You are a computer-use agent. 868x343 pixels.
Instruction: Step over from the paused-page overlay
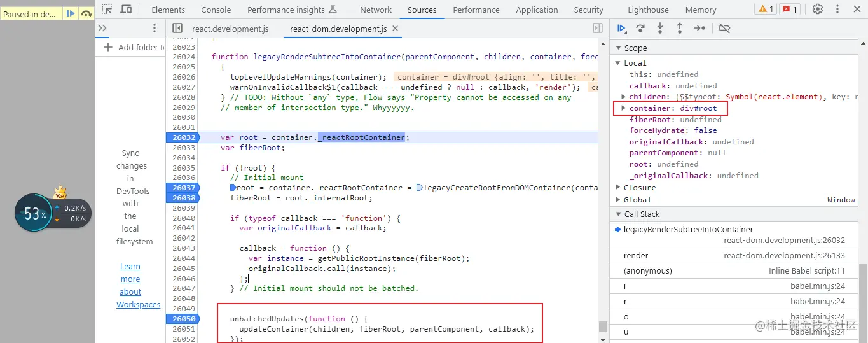[x=86, y=13]
